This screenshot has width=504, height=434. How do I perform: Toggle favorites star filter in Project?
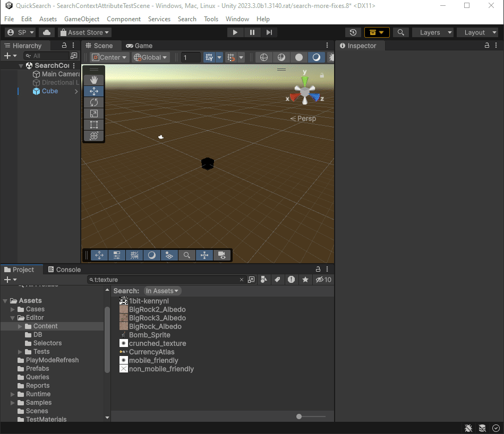pos(305,280)
